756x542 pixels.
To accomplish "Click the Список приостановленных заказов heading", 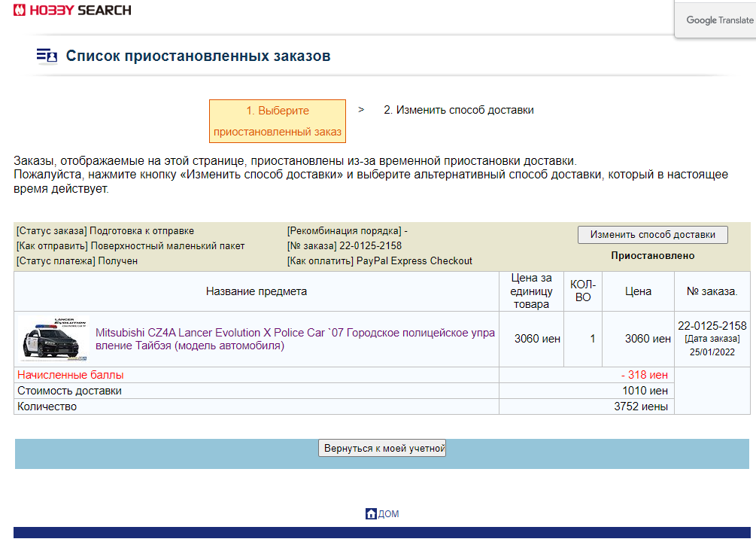I will click(x=198, y=56).
